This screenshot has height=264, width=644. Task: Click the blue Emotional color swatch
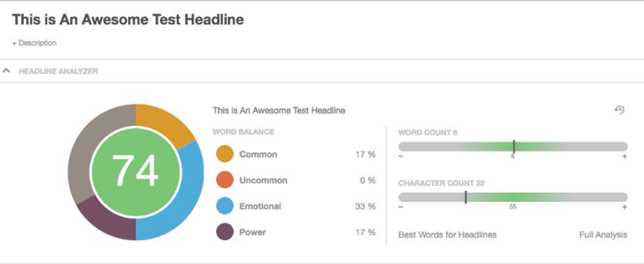click(x=225, y=206)
